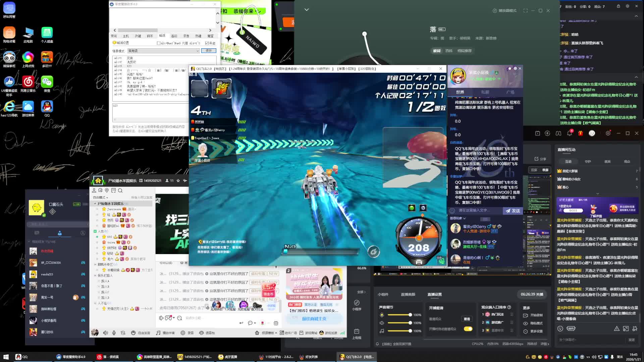Click the microphone volume slider

399,315
